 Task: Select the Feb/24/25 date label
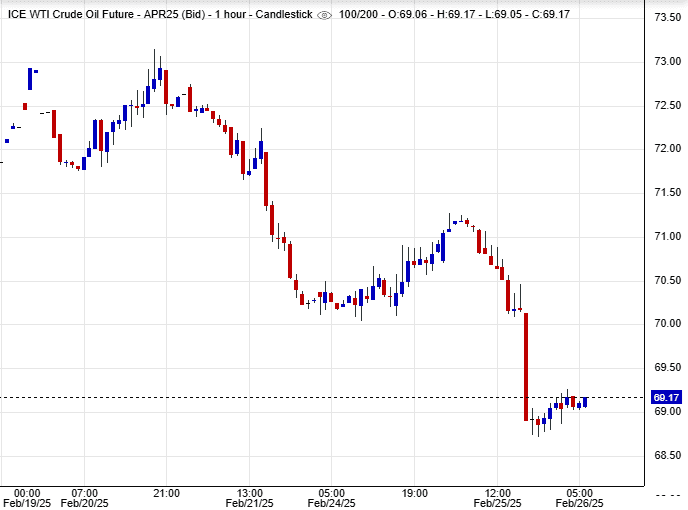pyautogui.click(x=332, y=503)
